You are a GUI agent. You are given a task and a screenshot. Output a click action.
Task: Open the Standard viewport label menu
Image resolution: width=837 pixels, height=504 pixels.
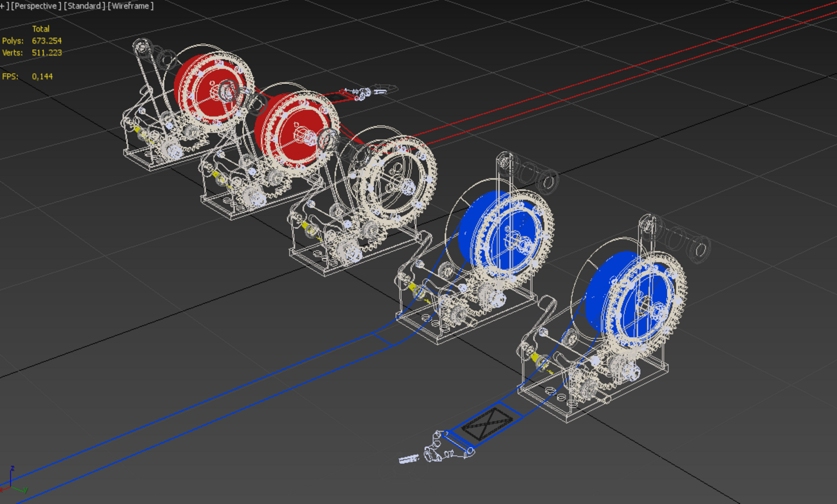coord(84,6)
